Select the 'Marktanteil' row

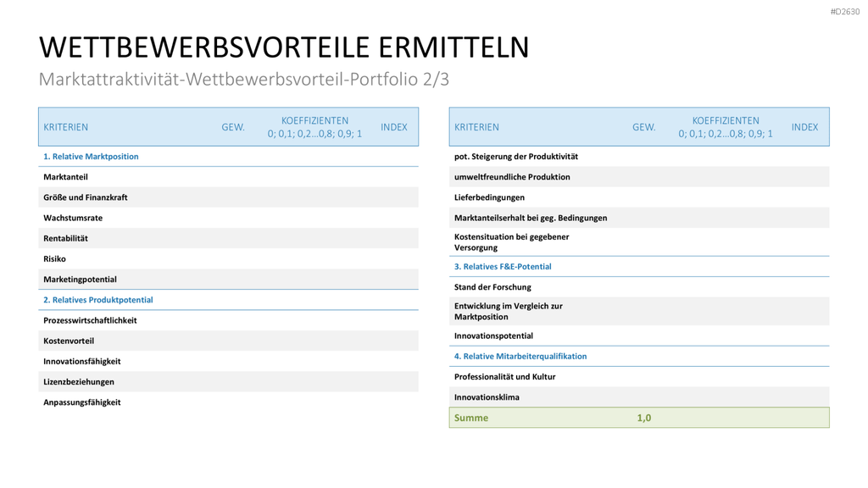tap(228, 177)
